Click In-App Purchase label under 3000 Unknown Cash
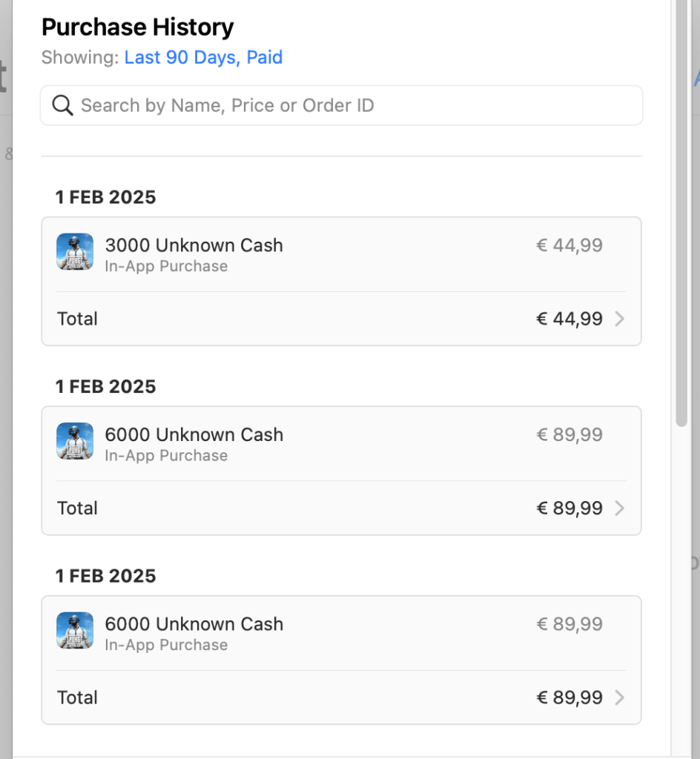Viewport: 700px width, 759px height. (166, 266)
